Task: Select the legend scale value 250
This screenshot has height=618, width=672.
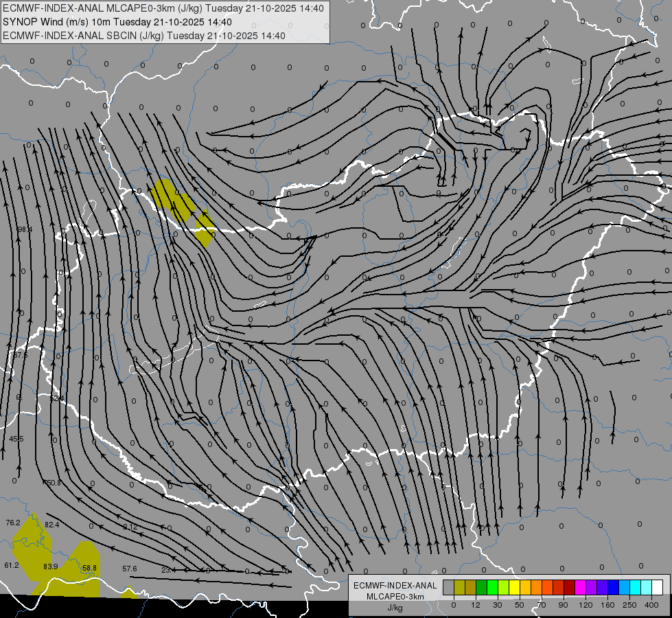Action: [x=629, y=605]
